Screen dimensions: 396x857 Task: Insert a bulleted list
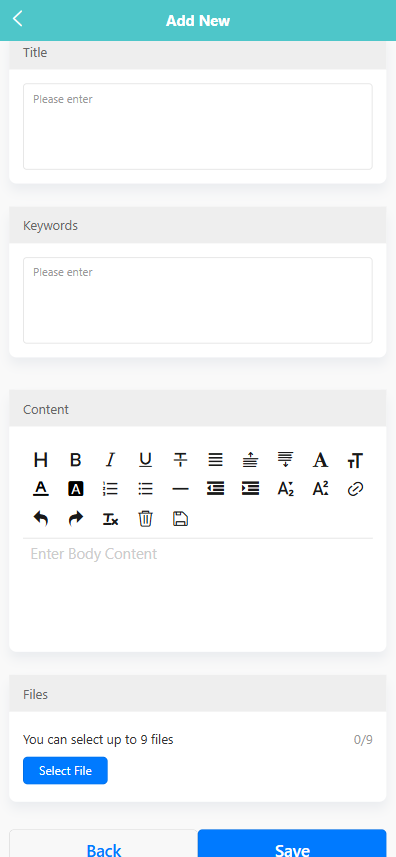click(x=145, y=489)
